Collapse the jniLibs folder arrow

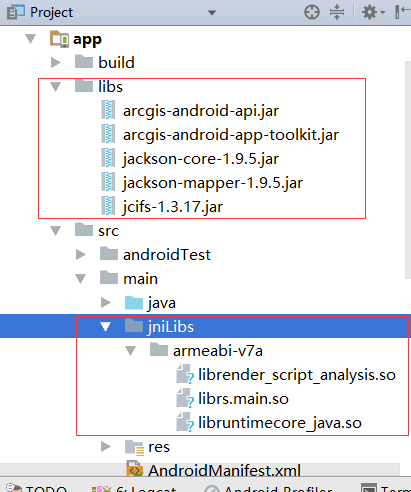106,327
